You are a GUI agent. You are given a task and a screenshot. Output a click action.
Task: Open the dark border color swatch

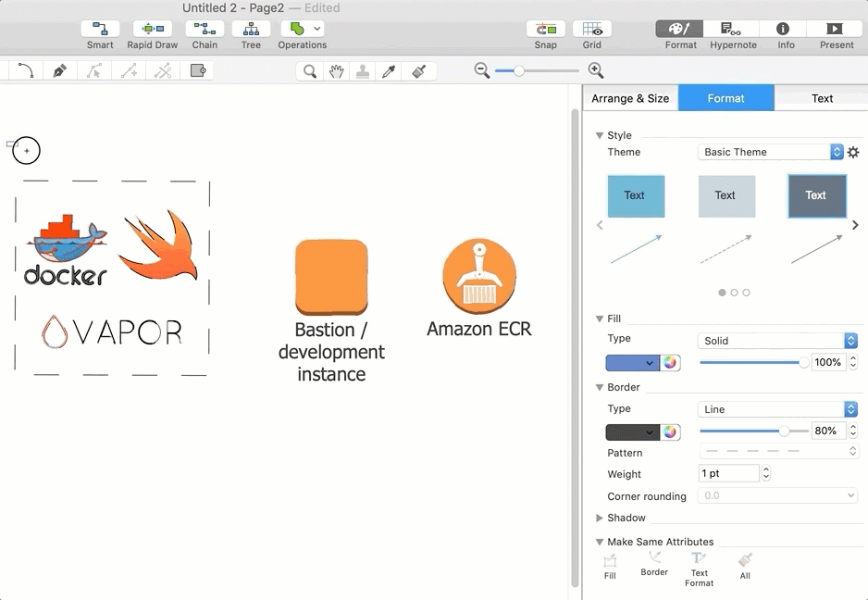[632, 432]
